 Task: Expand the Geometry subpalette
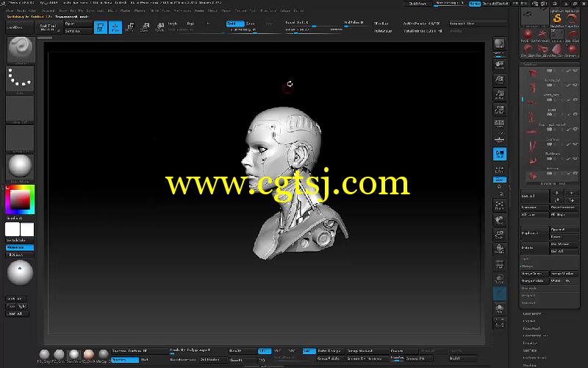point(531,314)
